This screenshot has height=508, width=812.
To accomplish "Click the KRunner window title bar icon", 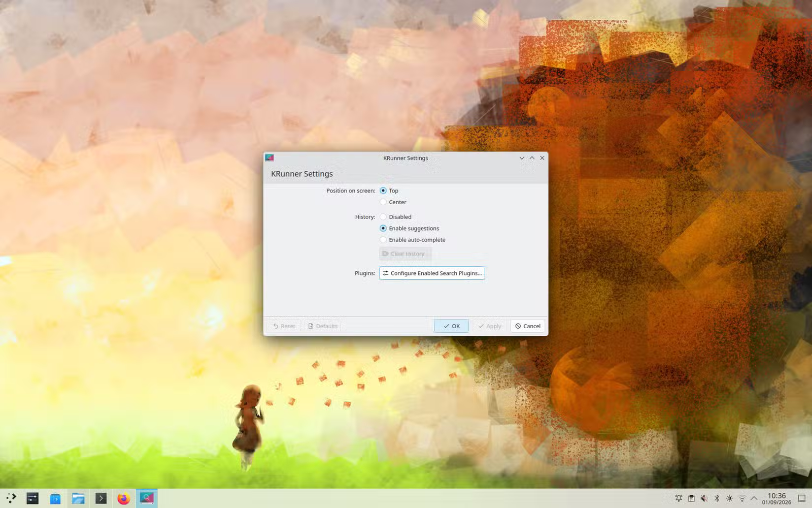I will click(269, 158).
